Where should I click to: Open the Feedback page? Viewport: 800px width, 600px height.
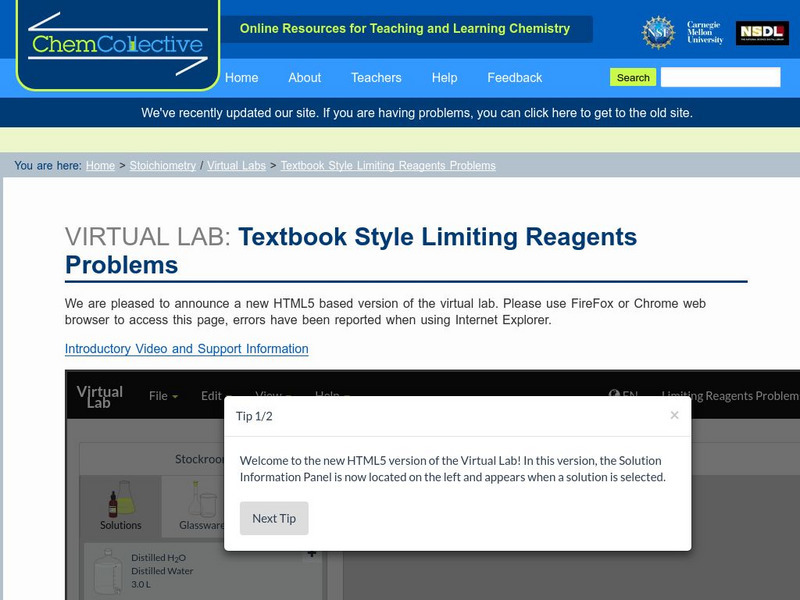(x=514, y=78)
